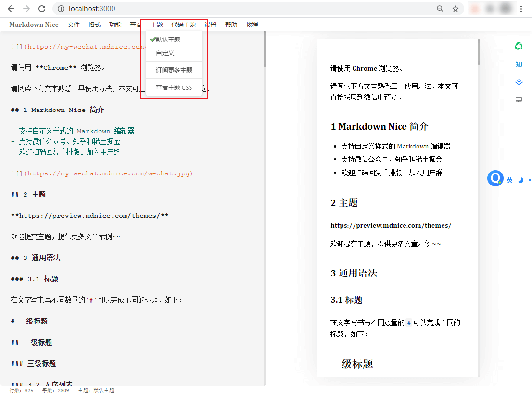Click preview heading '2 主题'
Screen dimensions: 532x395
click(x=344, y=203)
